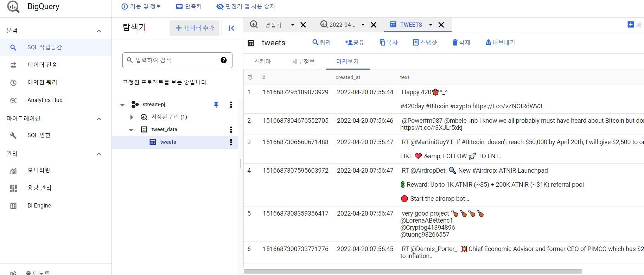Click the 용량 관리 icon
The image size is (644, 275).
tap(13, 188)
